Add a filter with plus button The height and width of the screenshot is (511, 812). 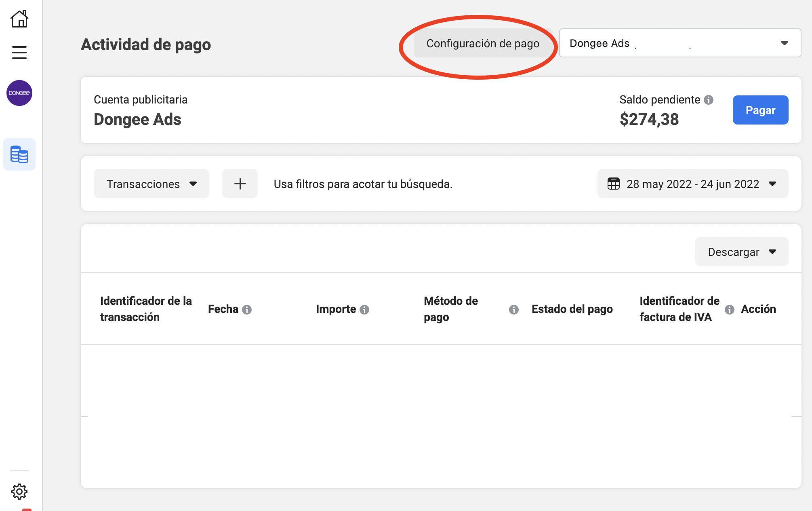(x=240, y=184)
